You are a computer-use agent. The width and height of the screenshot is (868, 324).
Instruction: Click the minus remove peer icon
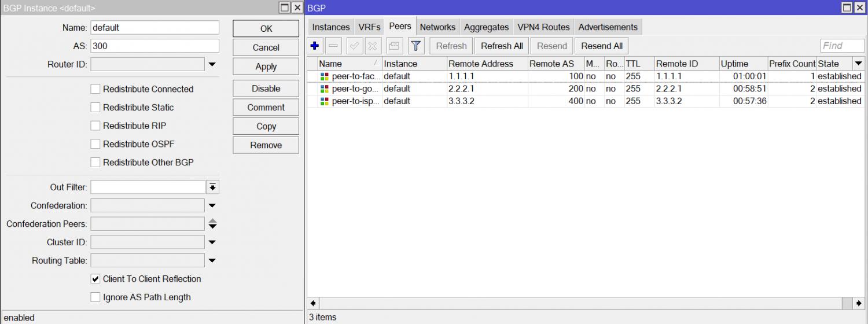click(334, 46)
